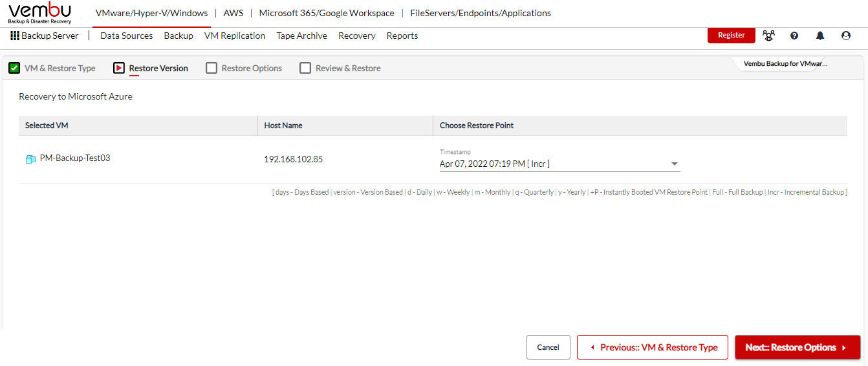The width and height of the screenshot is (868, 366).
Task: Open the community users icon in header
Action: click(768, 36)
